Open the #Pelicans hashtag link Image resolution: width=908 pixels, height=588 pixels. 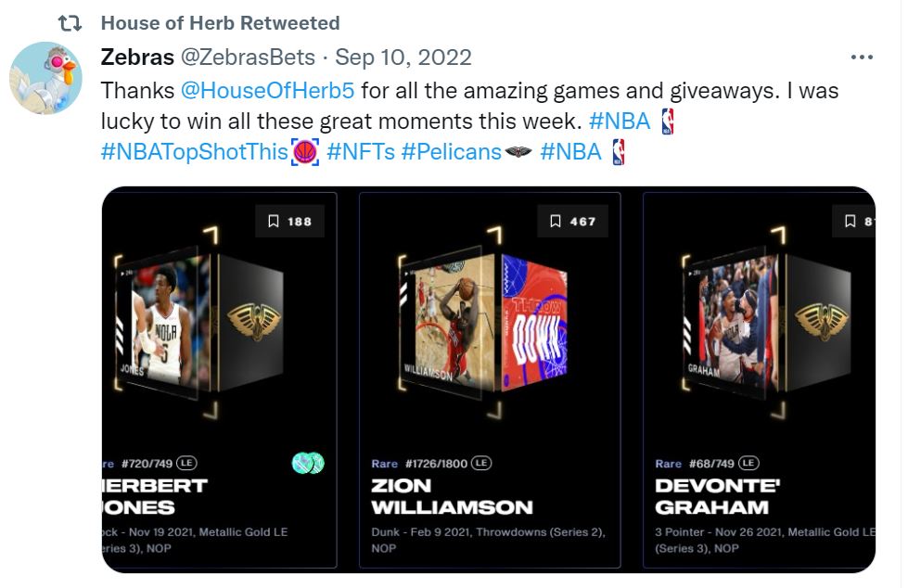(x=451, y=151)
